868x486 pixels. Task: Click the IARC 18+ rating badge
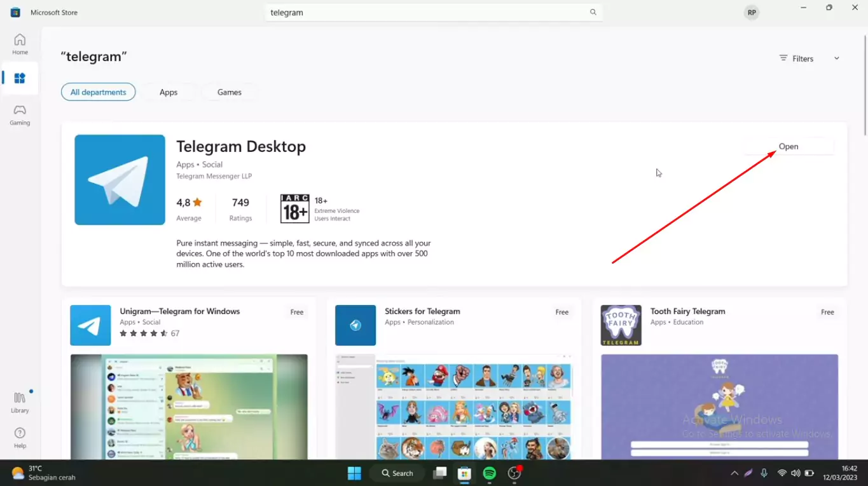click(295, 209)
